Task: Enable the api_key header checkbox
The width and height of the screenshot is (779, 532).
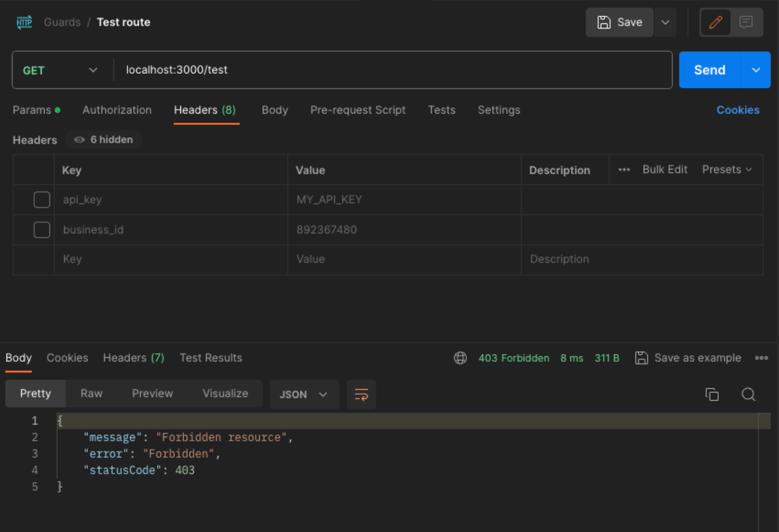Action: click(42, 200)
